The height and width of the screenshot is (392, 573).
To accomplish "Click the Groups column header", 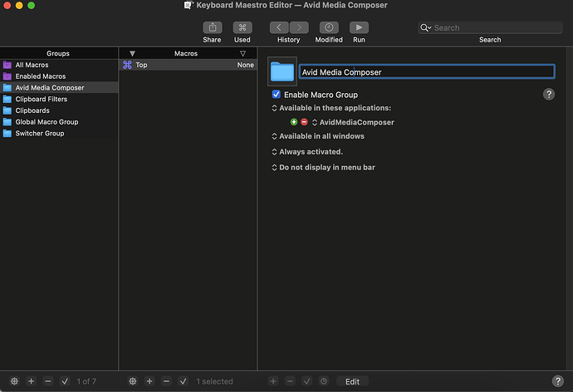I will (x=58, y=53).
